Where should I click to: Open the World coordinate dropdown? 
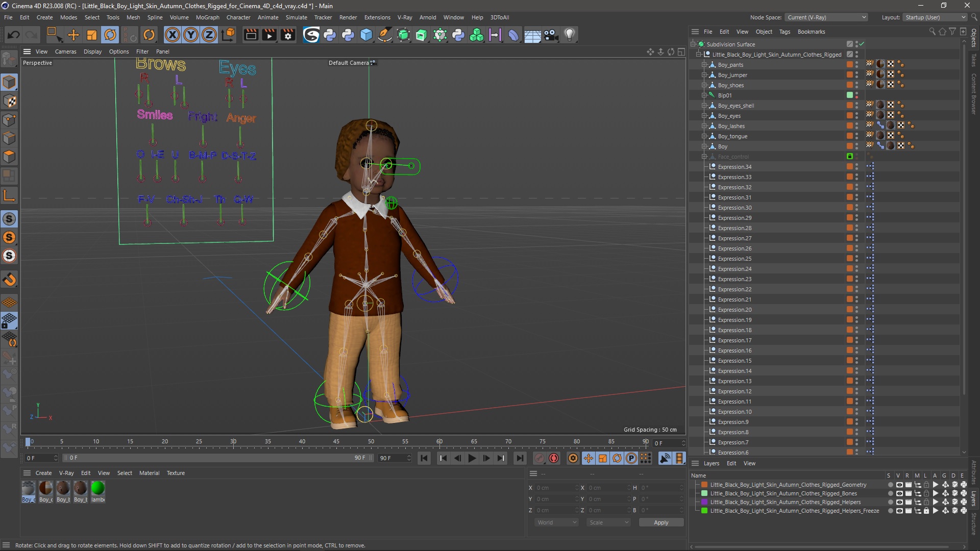pyautogui.click(x=556, y=522)
